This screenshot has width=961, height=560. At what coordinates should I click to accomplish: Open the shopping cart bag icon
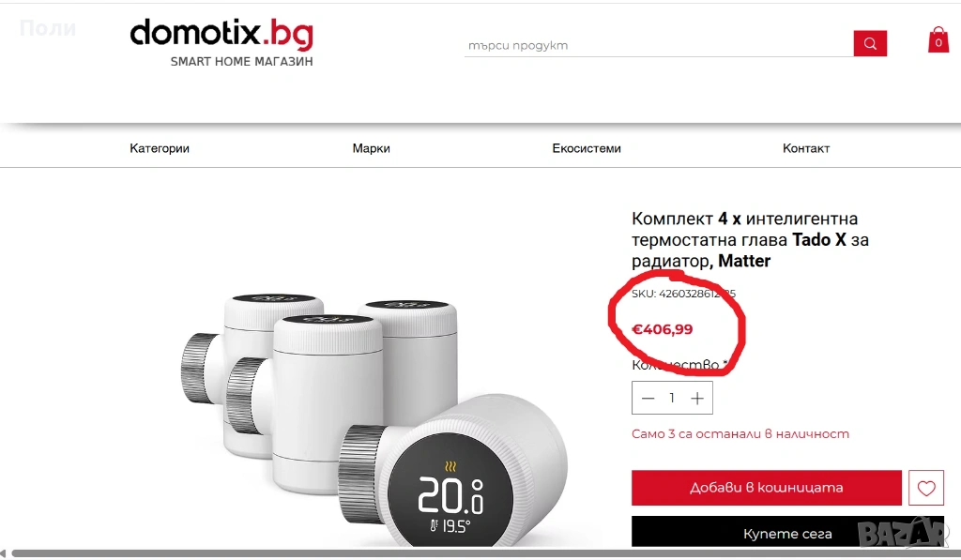(938, 40)
